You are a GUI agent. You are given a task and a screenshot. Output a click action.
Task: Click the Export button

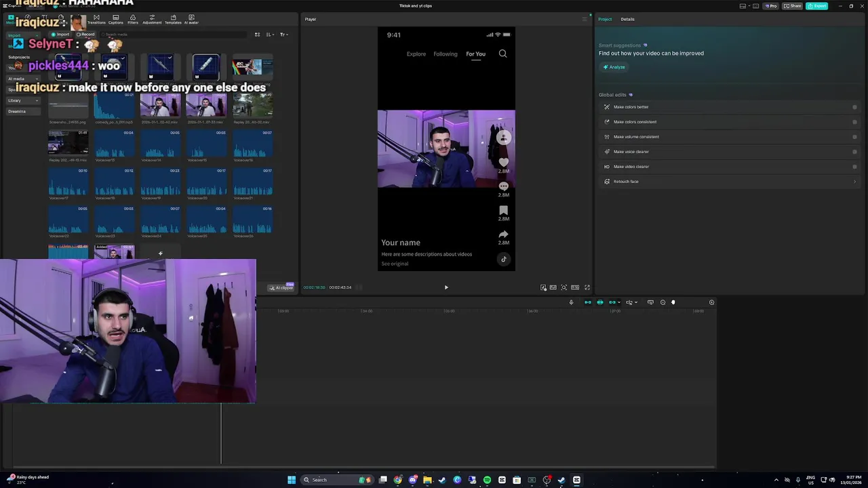pyautogui.click(x=817, y=6)
